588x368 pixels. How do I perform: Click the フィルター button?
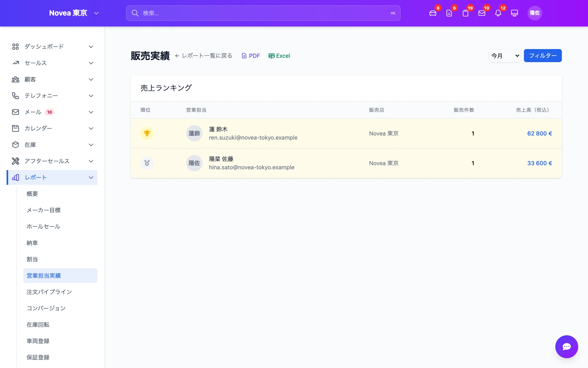543,56
